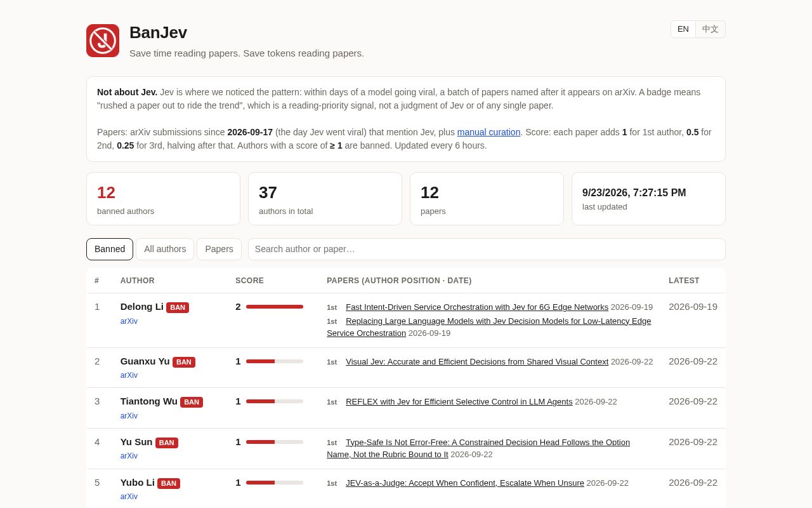
Task: Click the 37 authors in total card
Action: tap(325, 199)
